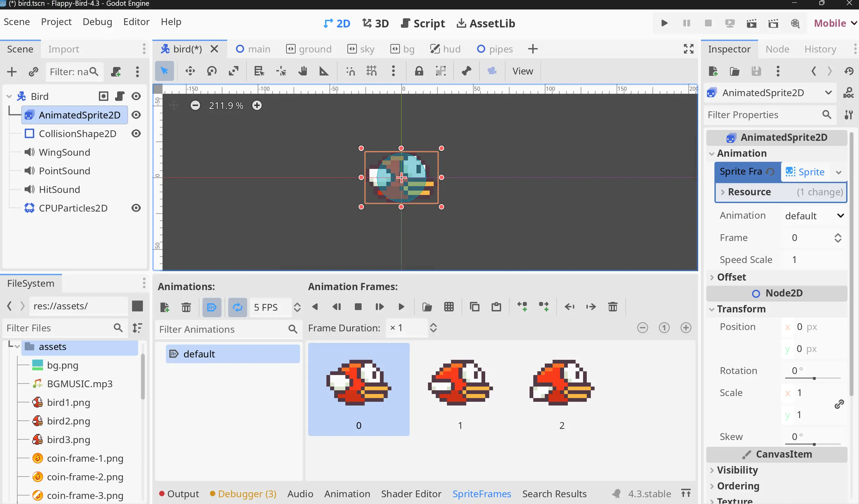Hide the AnimatedSprite2D node

[136, 115]
